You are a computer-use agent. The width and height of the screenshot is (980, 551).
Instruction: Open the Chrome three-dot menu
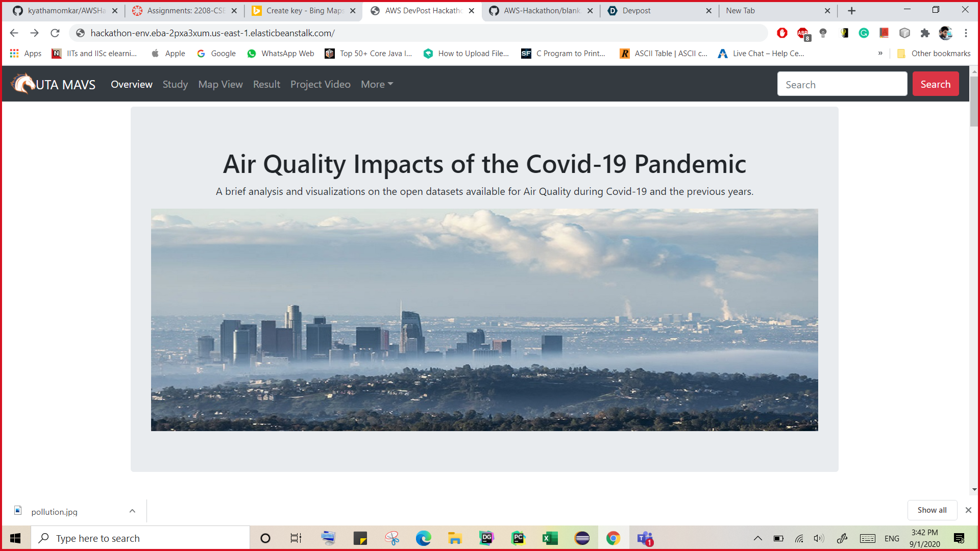coord(966,33)
